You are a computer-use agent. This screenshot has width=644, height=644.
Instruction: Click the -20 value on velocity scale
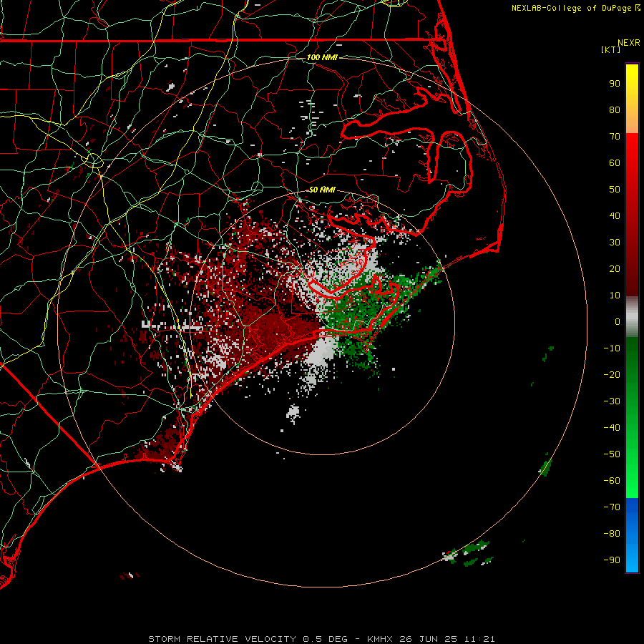pos(612,374)
